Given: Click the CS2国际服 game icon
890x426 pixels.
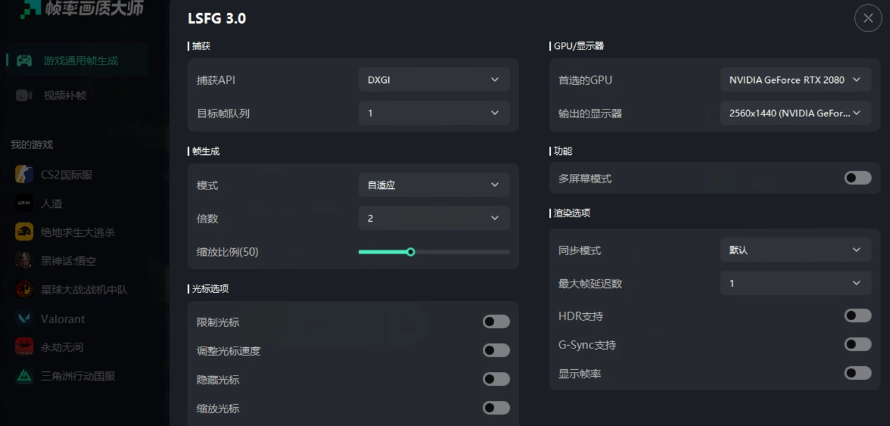Looking at the screenshot, I should (x=24, y=174).
